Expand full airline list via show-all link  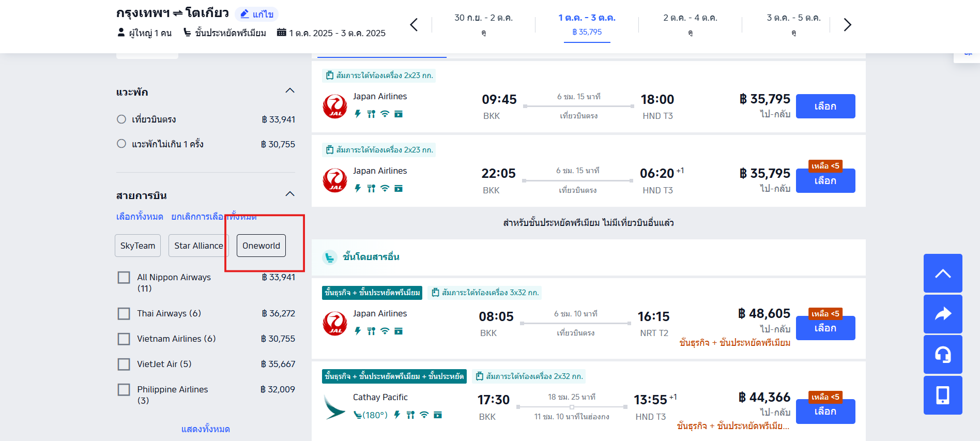205,429
